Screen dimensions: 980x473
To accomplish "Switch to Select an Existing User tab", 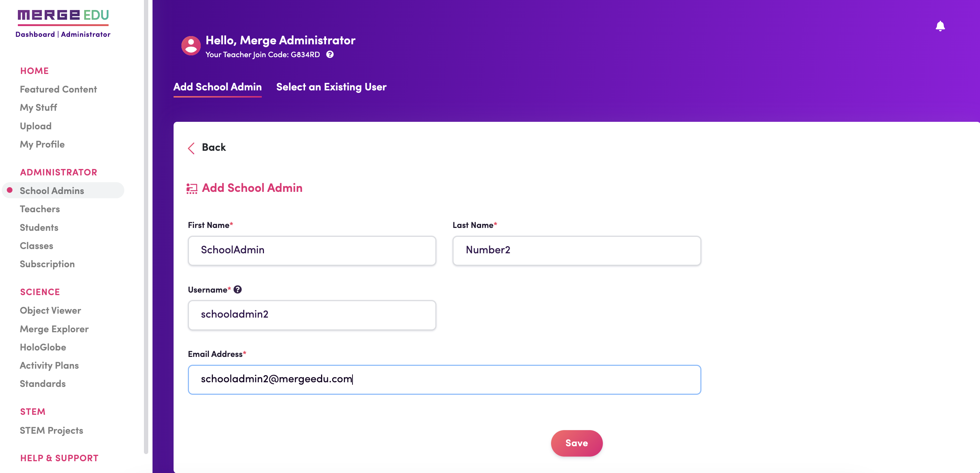I will (331, 87).
